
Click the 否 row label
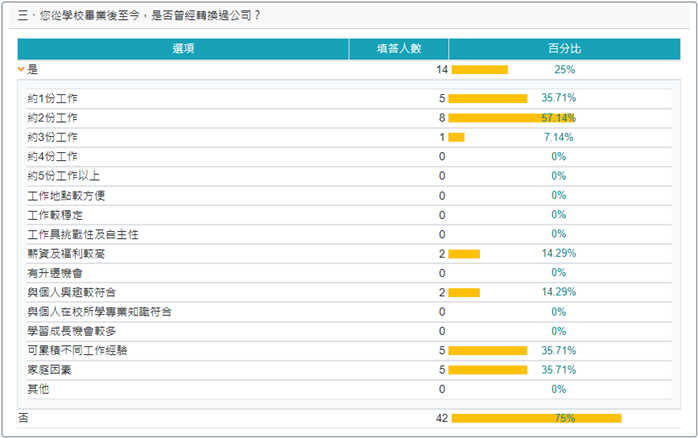point(23,418)
